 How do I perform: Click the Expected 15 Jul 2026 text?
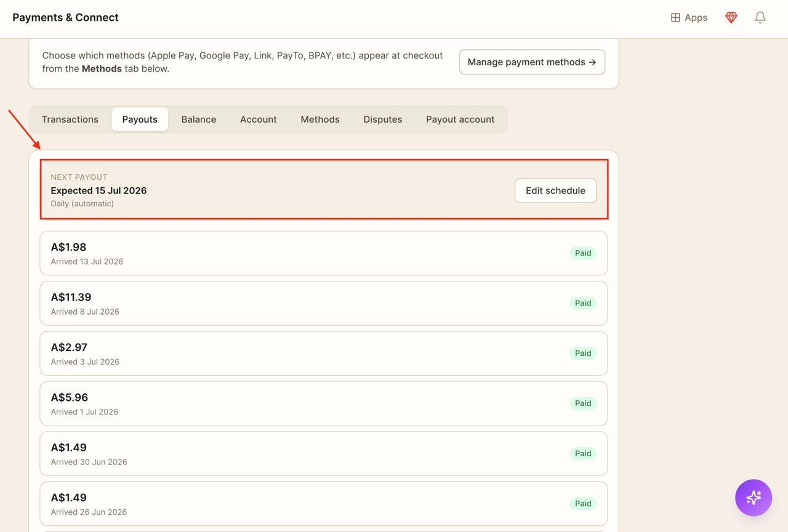(98, 190)
